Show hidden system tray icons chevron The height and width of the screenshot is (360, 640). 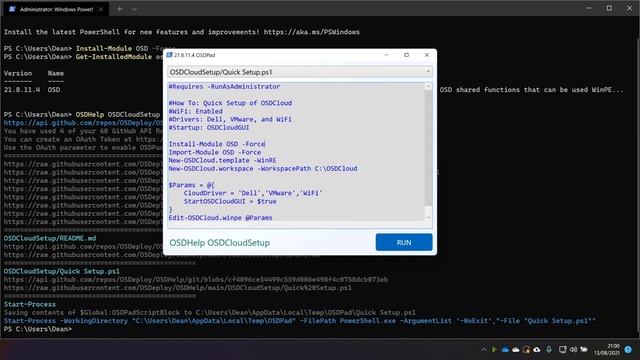tap(484, 349)
